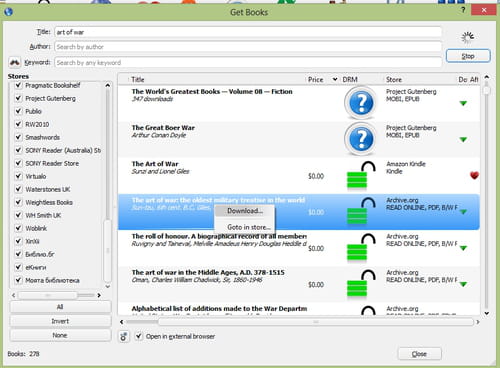Click stores list scroll up arrow
Viewport: 500px width, 368px height.
click(107, 85)
